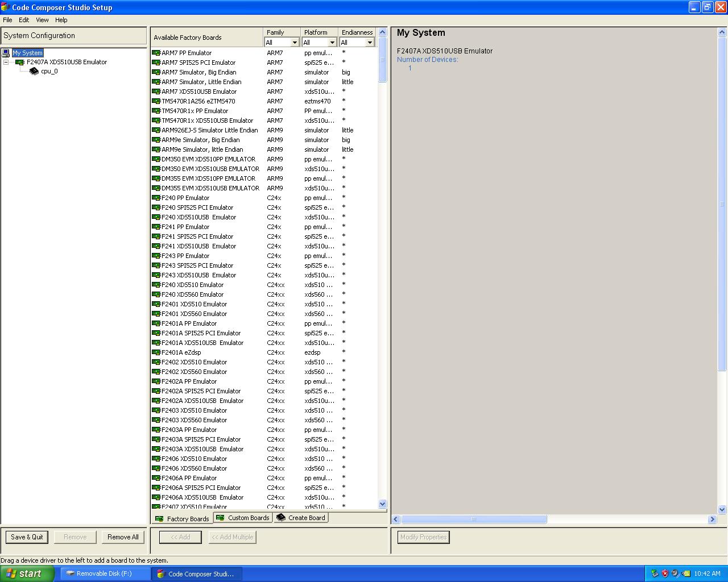Click the F2407A XDS510USB Emulator board icon in tree
The height and width of the screenshot is (582, 728).
pyautogui.click(x=20, y=63)
